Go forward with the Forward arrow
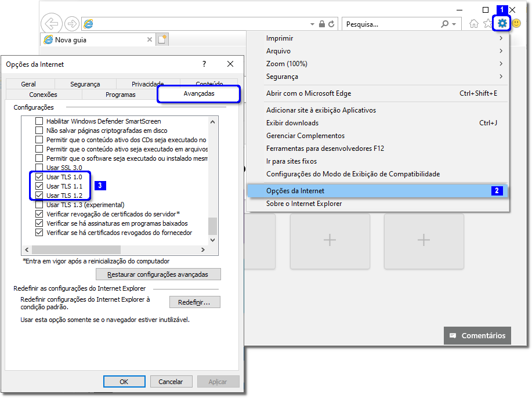The width and height of the screenshot is (532, 398). (x=71, y=24)
